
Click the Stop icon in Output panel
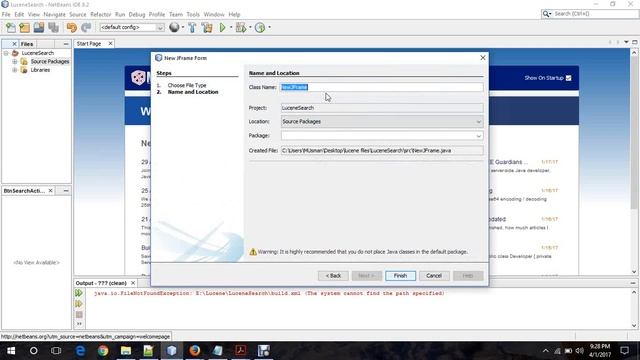pos(79,314)
